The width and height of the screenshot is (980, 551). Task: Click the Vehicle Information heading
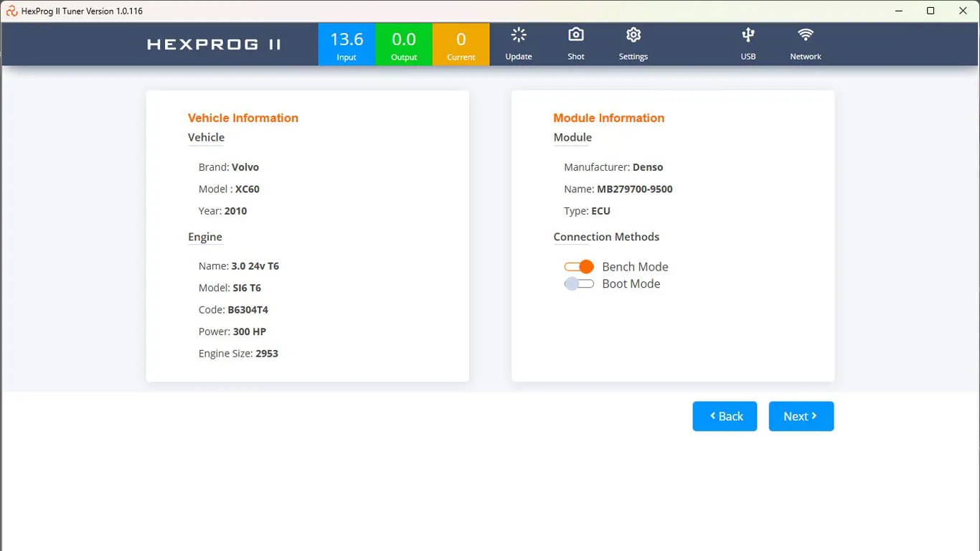tap(243, 118)
